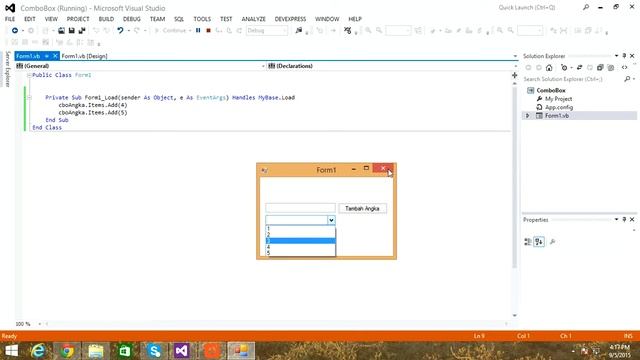Click the Pending Changes Filter icon
The height and width of the screenshot is (360, 640).
pos(565,68)
